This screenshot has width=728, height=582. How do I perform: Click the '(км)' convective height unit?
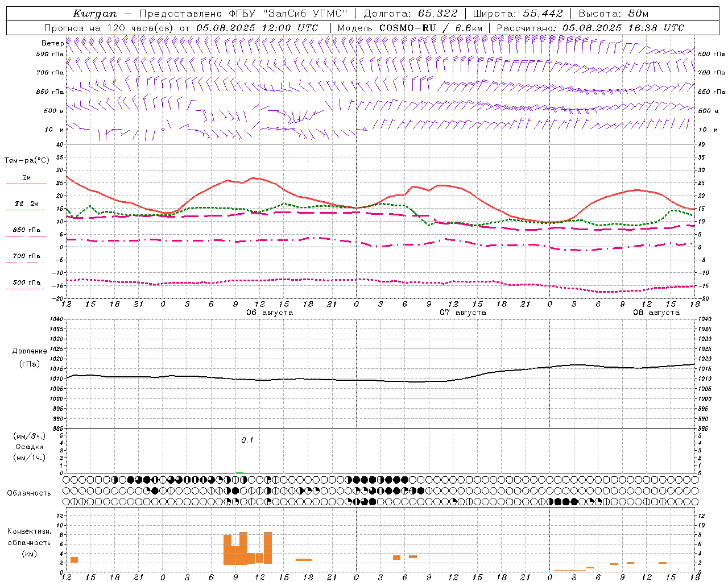tap(29, 554)
